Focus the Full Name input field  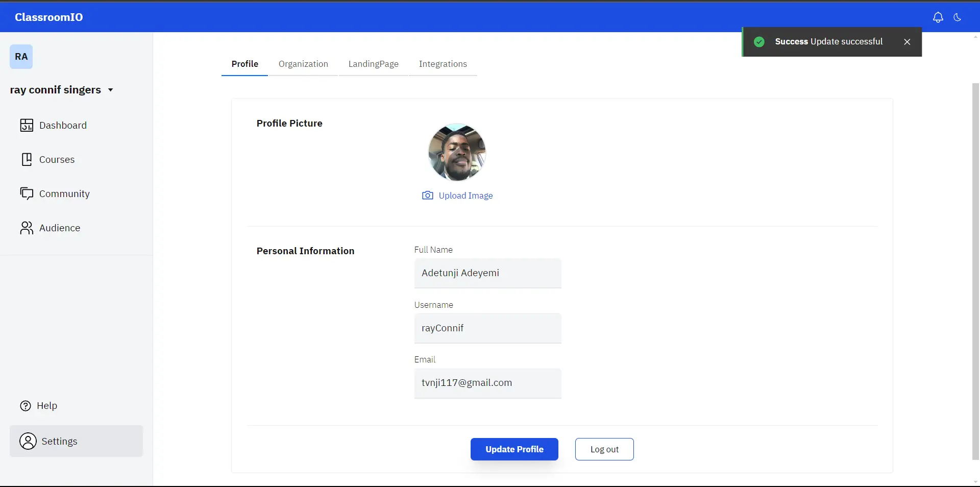tap(487, 273)
